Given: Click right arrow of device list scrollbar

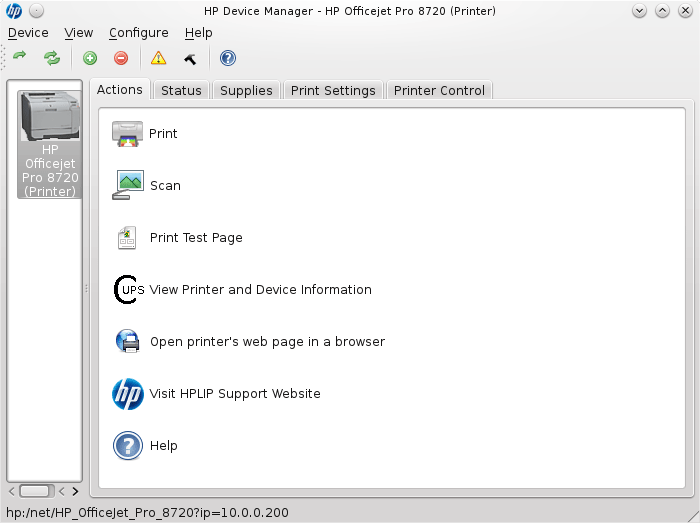Looking at the screenshot, I should click(x=75, y=491).
